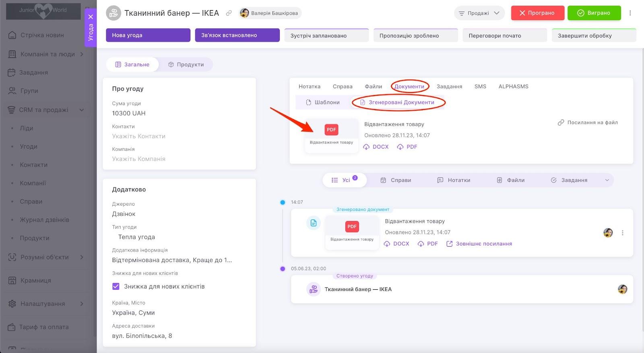Image resolution: width=644 pixels, height=353 pixels.
Task: Open Крамниця from the sidebar
Action: point(35,281)
